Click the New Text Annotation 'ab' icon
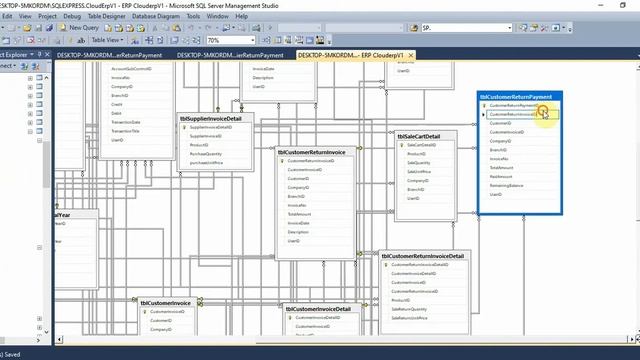The image size is (640, 360). 81,40
